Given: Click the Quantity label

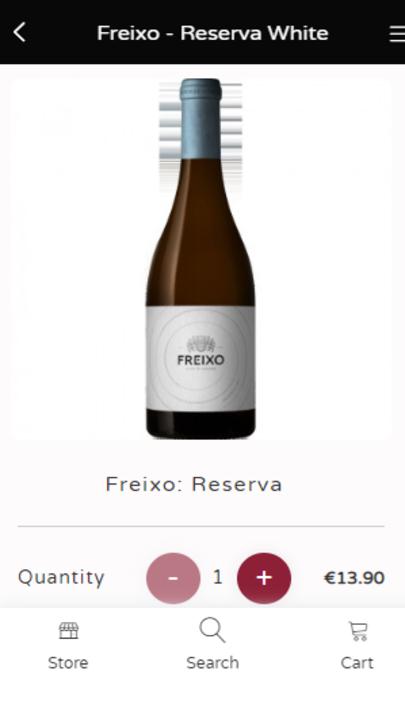Looking at the screenshot, I should [x=61, y=578].
